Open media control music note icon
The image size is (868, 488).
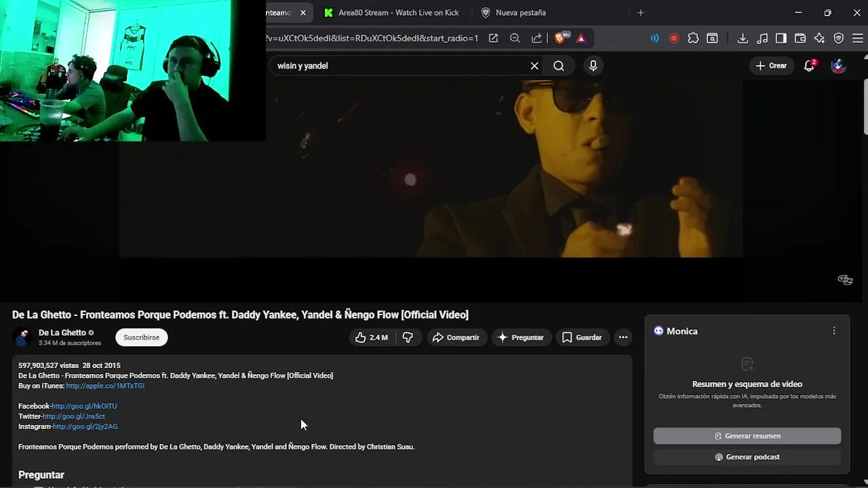762,39
